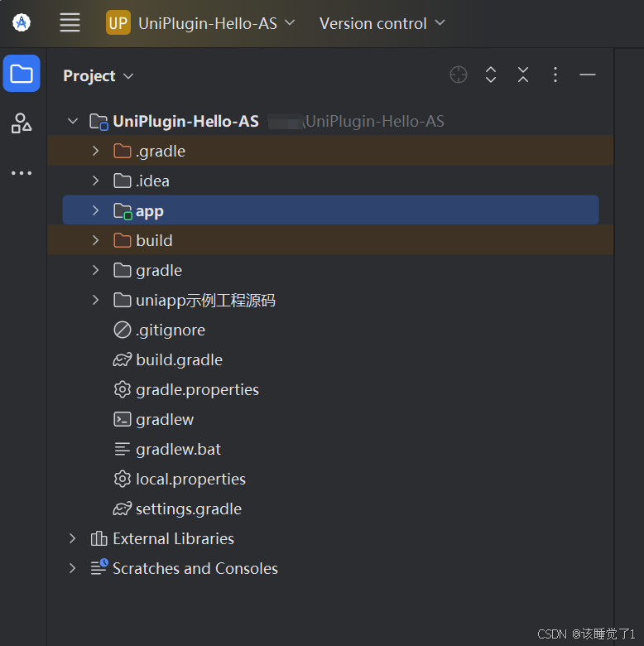Select Scratches and Consoles label
The width and height of the screenshot is (644, 646).
coord(195,568)
